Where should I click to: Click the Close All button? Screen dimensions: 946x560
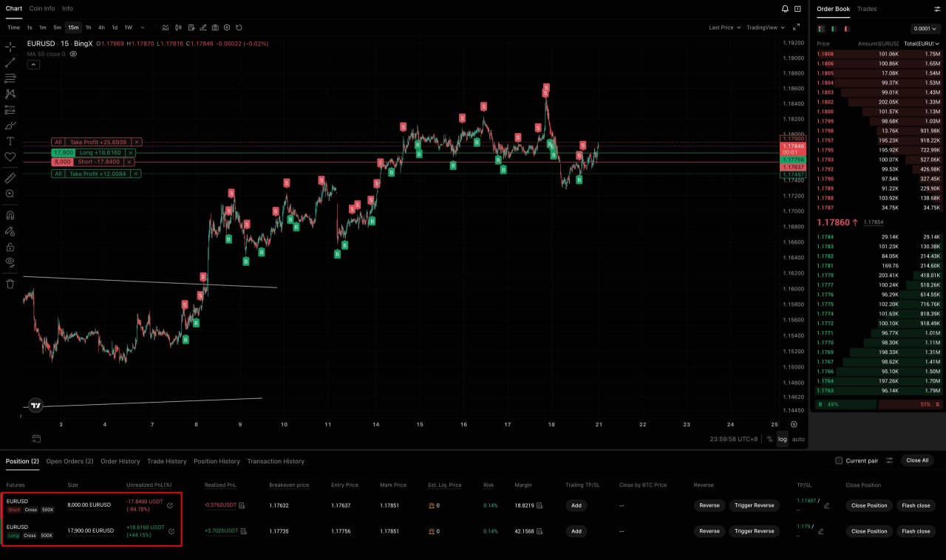click(917, 460)
